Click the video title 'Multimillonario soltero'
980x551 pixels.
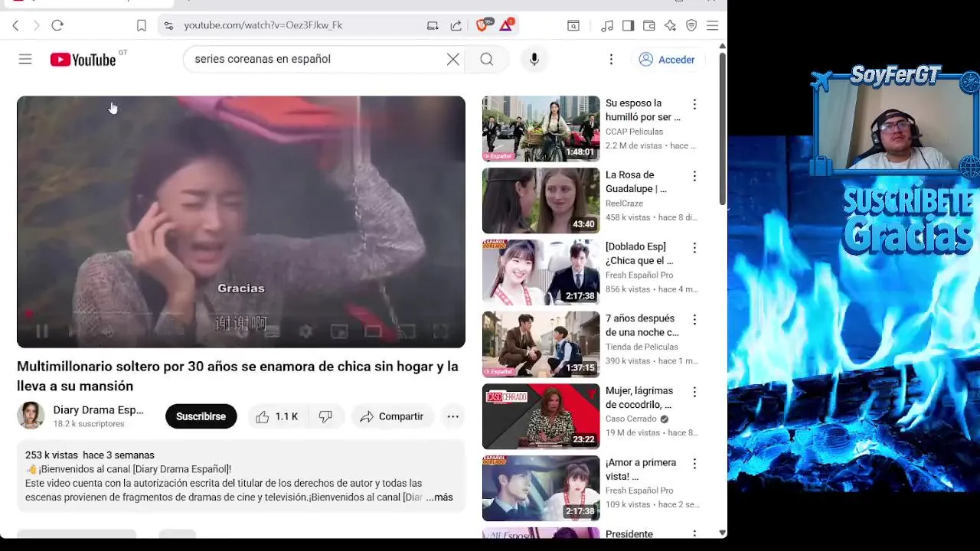click(237, 376)
